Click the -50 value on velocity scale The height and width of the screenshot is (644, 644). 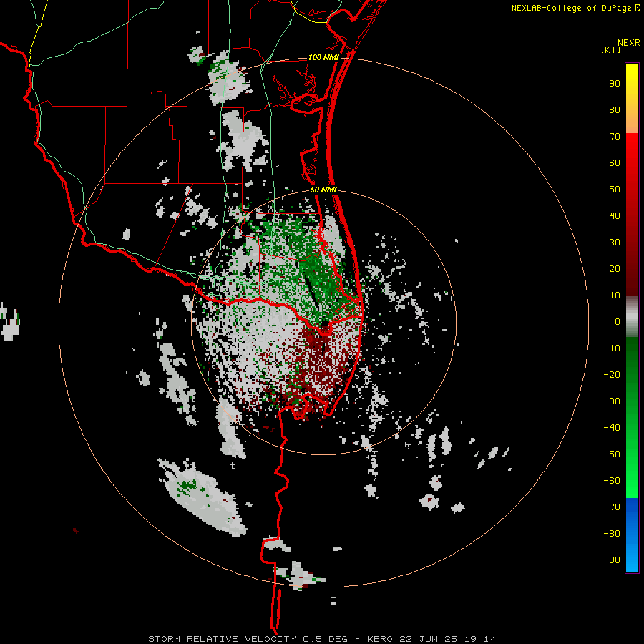point(612,454)
